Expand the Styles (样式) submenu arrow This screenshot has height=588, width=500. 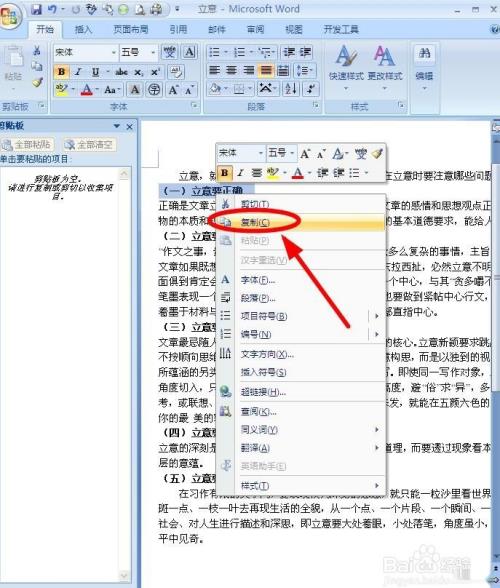coord(377,486)
